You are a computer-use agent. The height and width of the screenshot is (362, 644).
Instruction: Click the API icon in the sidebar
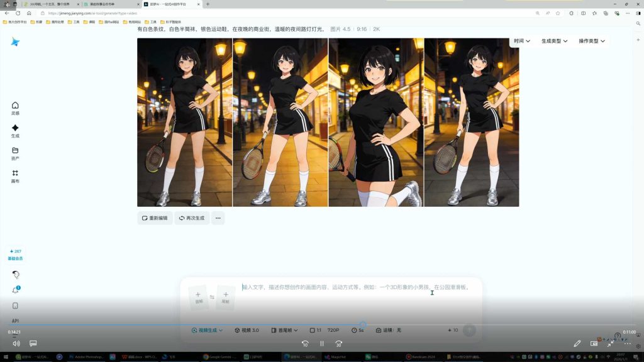[15, 321]
